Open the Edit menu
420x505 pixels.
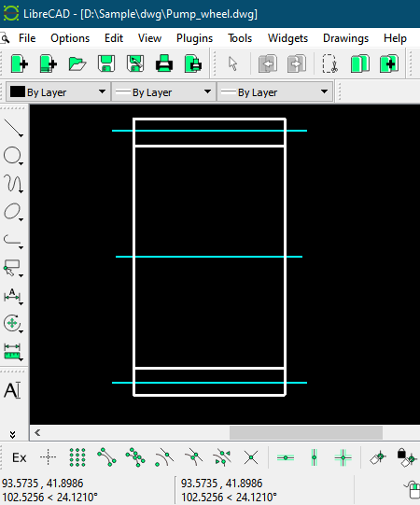[114, 38]
